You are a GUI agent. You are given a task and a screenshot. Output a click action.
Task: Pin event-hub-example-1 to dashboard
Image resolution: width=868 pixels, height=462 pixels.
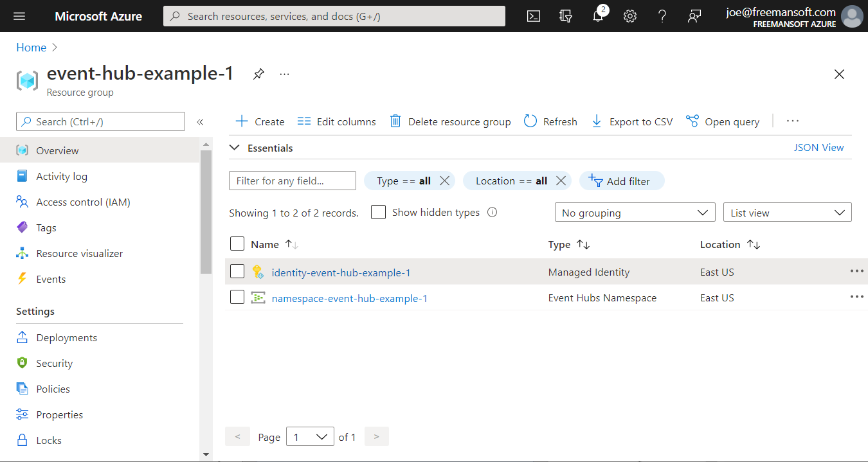[x=258, y=74]
